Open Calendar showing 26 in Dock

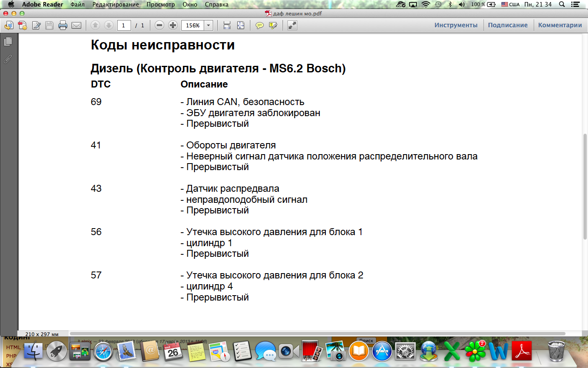tap(173, 351)
